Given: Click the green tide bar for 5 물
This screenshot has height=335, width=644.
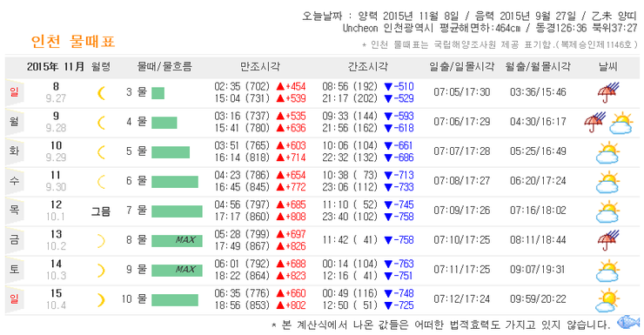Looking at the screenshot, I should pyautogui.click(x=171, y=152).
